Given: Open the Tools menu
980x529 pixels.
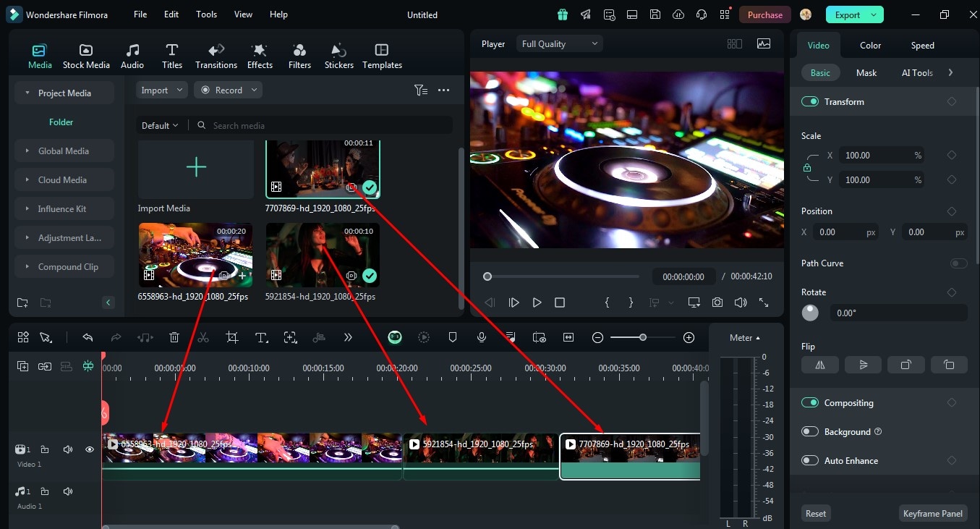Looking at the screenshot, I should (207, 14).
